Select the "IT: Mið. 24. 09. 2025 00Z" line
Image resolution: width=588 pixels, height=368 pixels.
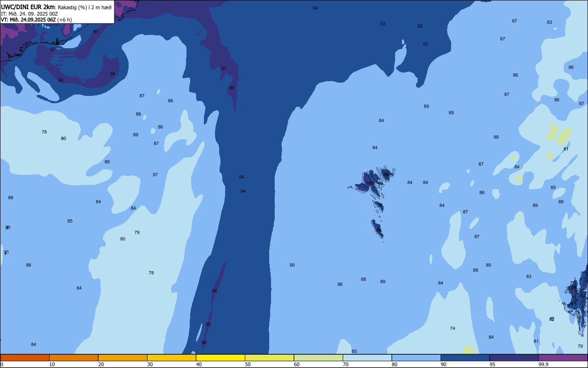pos(29,13)
